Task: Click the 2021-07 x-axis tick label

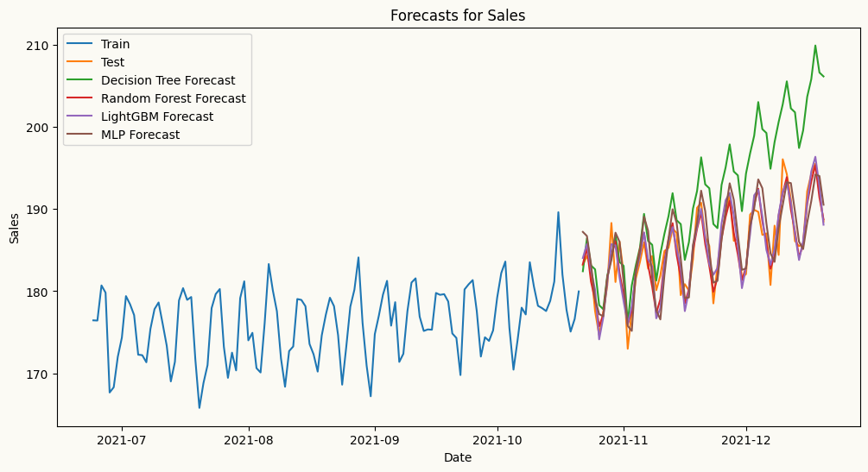Action: tap(122, 439)
